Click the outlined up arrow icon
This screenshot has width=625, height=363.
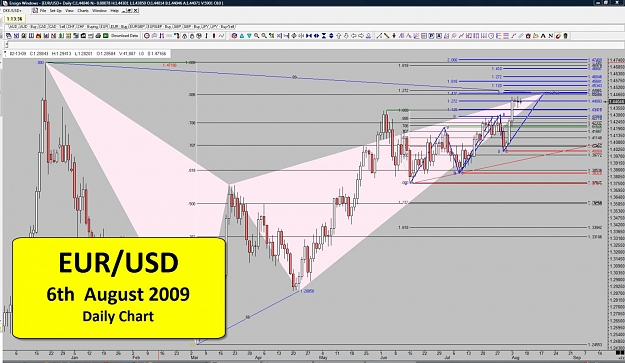point(338,36)
